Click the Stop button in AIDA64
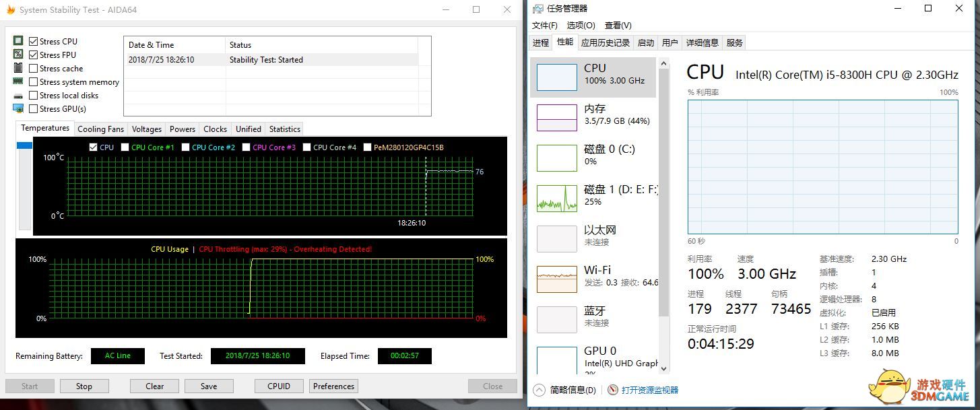980x410 pixels. click(84, 386)
